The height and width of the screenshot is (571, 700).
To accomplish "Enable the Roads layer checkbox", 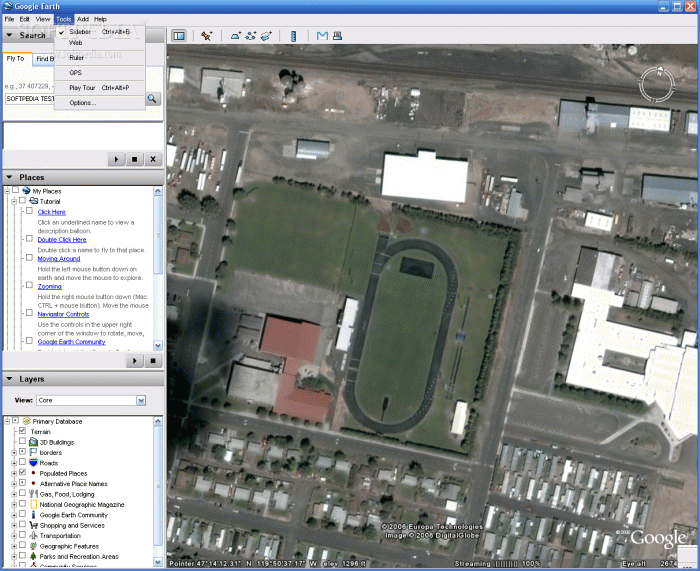I will (22, 462).
